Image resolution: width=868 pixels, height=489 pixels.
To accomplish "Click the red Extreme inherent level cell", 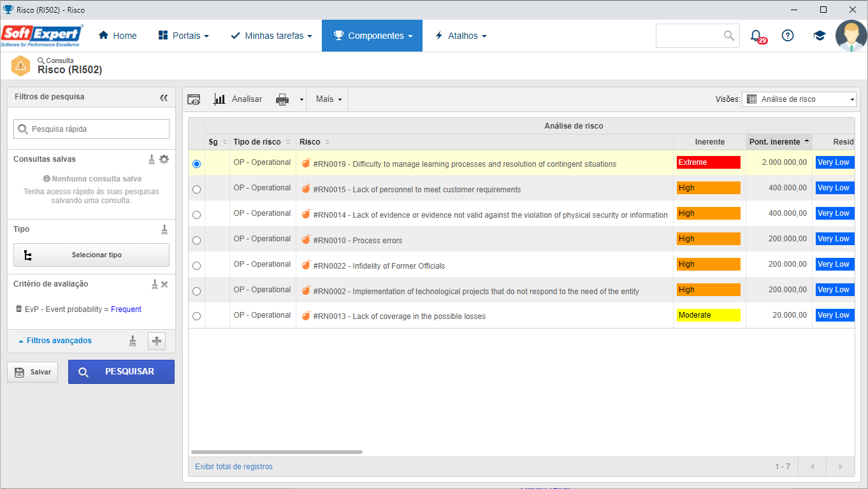I will pos(709,162).
